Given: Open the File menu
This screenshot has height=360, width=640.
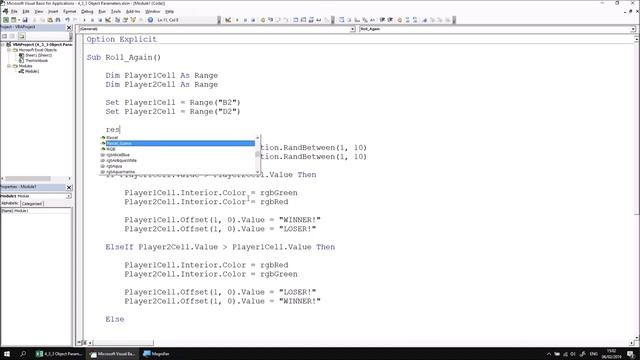Looking at the screenshot, I should (x=14, y=11).
